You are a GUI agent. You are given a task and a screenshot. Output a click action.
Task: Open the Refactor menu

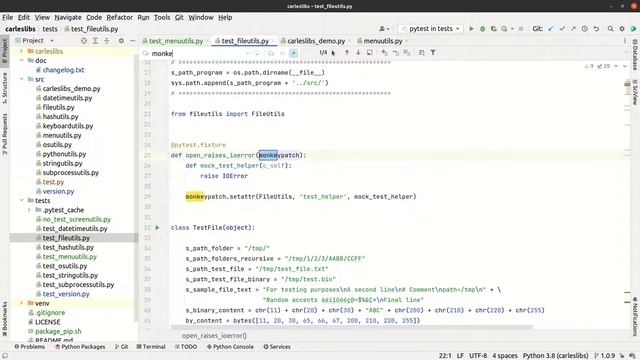[x=120, y=17]
